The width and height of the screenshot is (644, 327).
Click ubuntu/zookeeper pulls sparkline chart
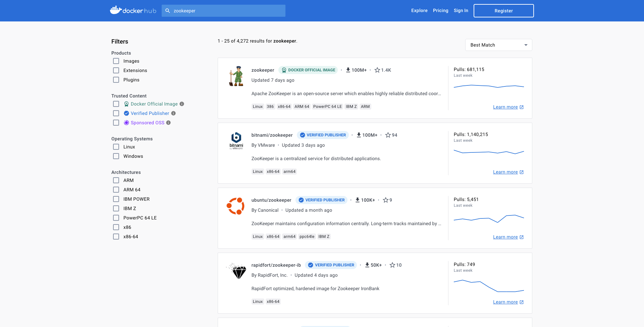coord(489,218)
